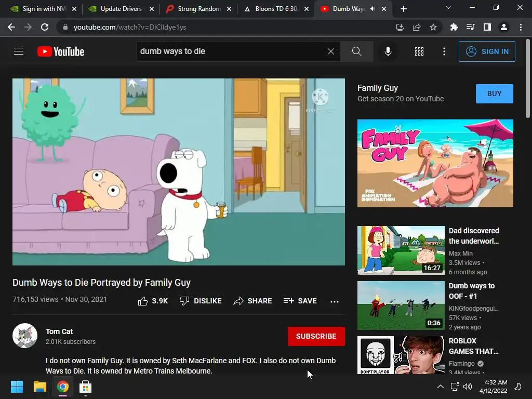The image size is (532, 399).
Task: Show hidden system tray icons chevron
Action: point(441,387)
